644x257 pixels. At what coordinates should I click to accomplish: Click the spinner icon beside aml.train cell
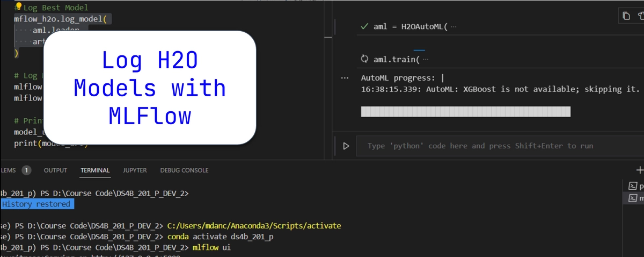click(364, 59)
